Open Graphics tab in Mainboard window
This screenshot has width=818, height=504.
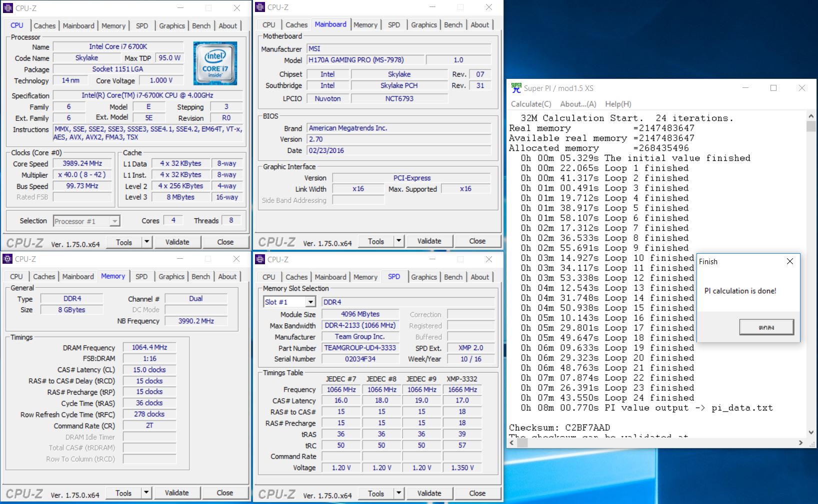click(x=423, y=24)
